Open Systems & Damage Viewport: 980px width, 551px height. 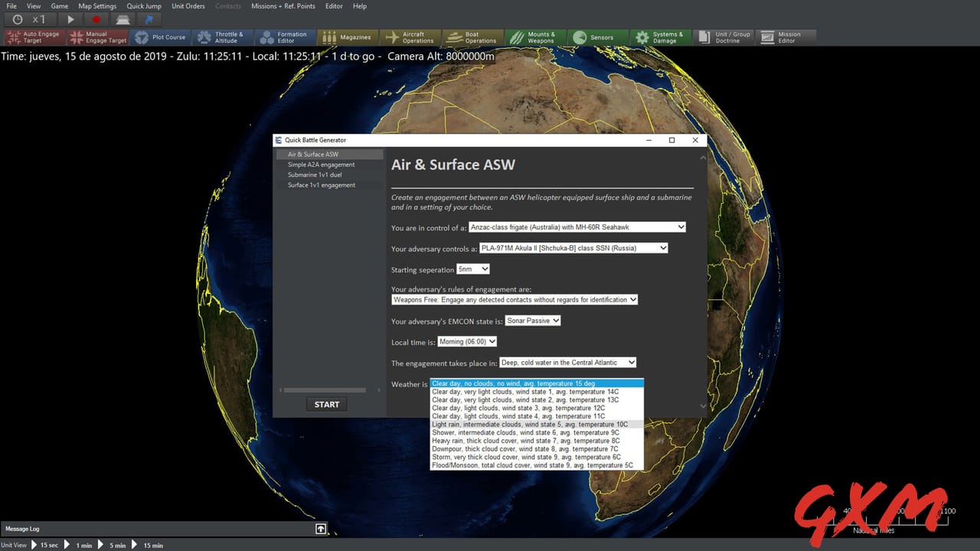661,36
